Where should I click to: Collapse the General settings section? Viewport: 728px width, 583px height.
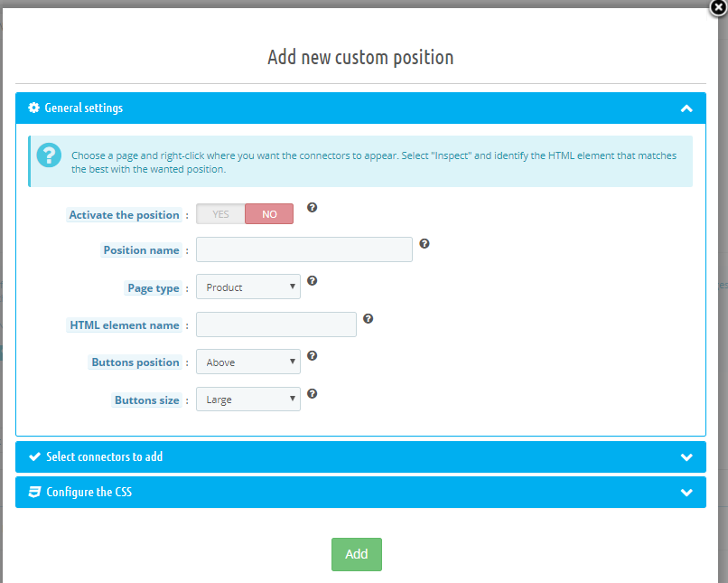click(686, 108)
